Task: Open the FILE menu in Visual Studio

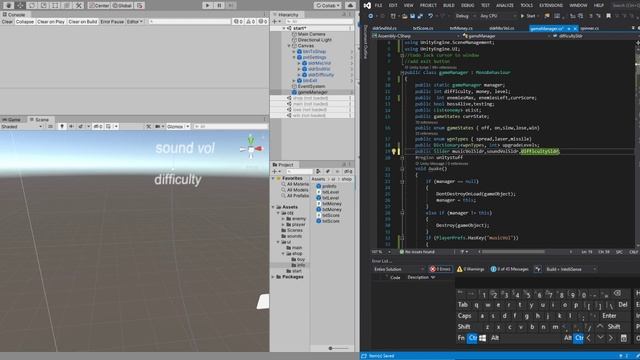Action: [x=378, y=5]
